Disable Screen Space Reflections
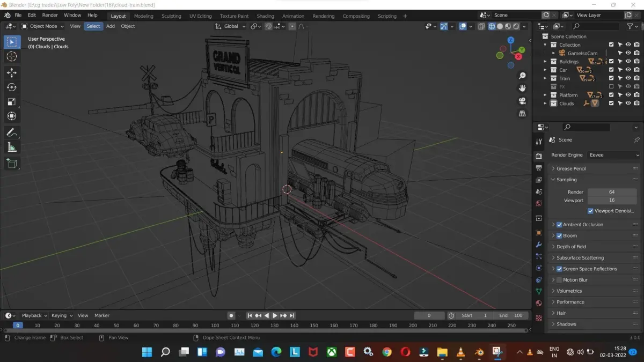644x362 pixels. point(559,269)
